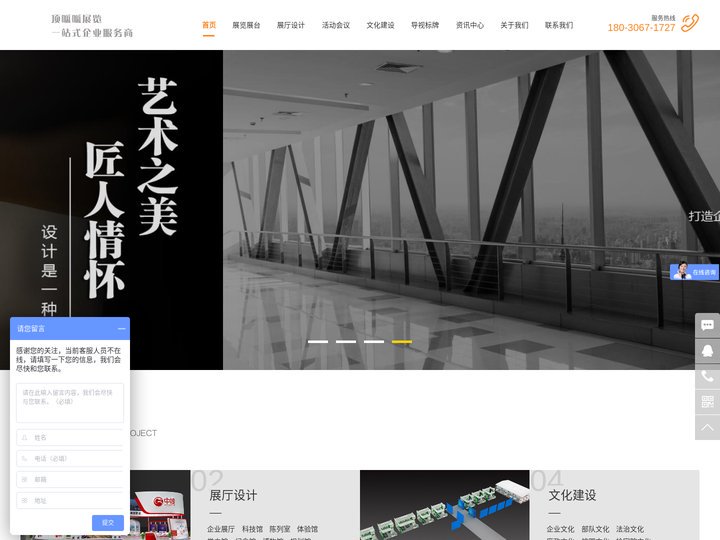Open the 企业文化 link
The height and width of the screenshot is (540, 720).
(560, 529)
